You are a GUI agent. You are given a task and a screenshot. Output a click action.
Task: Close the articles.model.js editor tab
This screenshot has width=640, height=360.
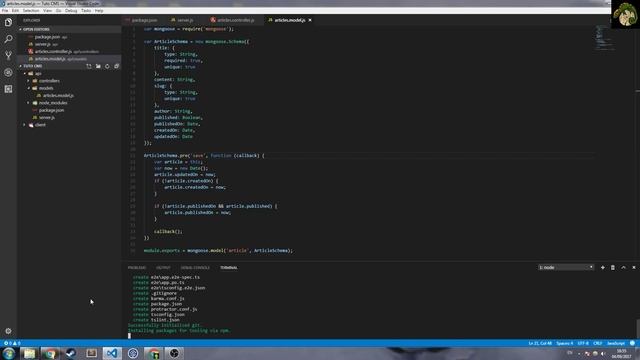pos(310,20)
